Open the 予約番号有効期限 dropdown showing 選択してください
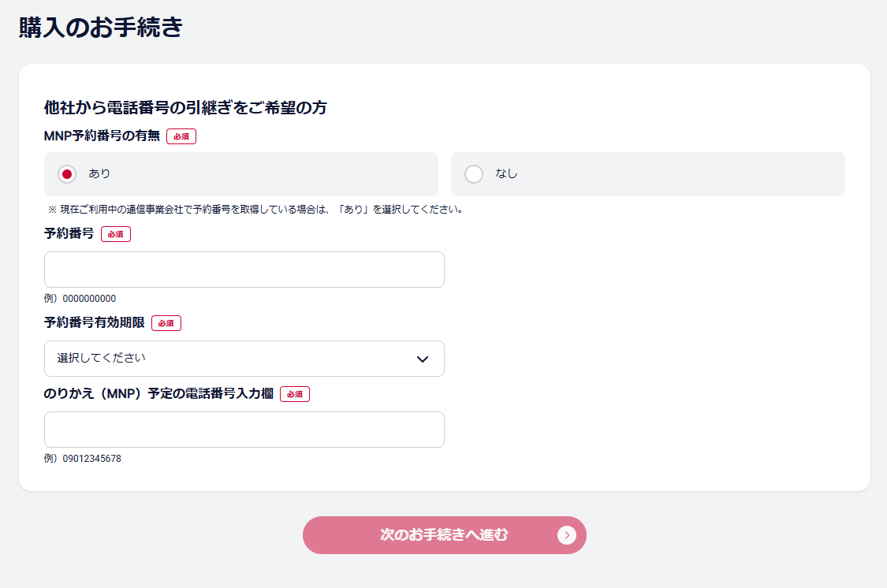 pyautogui.click(x=244, y=359)
